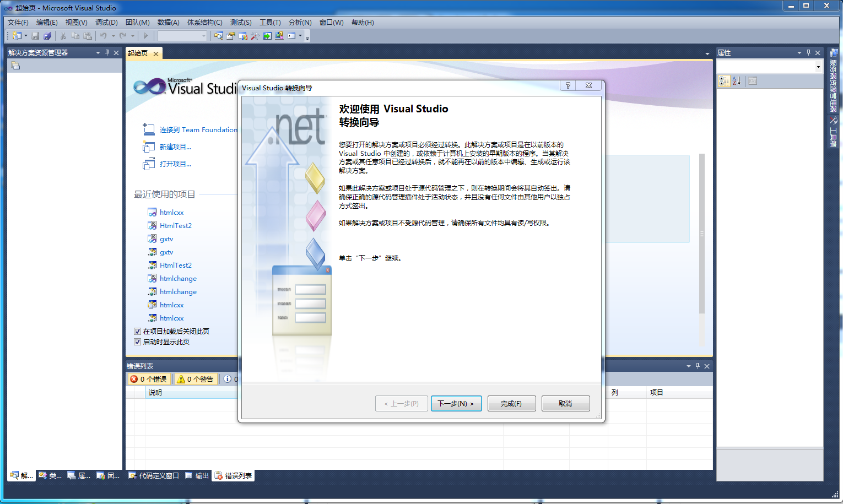Click the Paste clipboard toolbar icon
The height and width of the screenshot is (504, 843).
click(x=88, y=36)
